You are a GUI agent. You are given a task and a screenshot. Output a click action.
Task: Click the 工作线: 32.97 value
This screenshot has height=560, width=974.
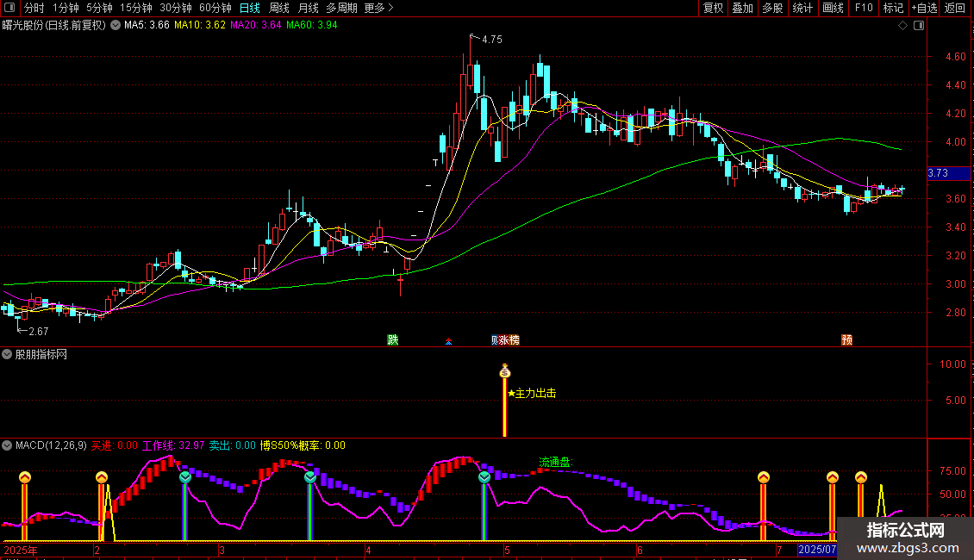click(x=173, y=445)
